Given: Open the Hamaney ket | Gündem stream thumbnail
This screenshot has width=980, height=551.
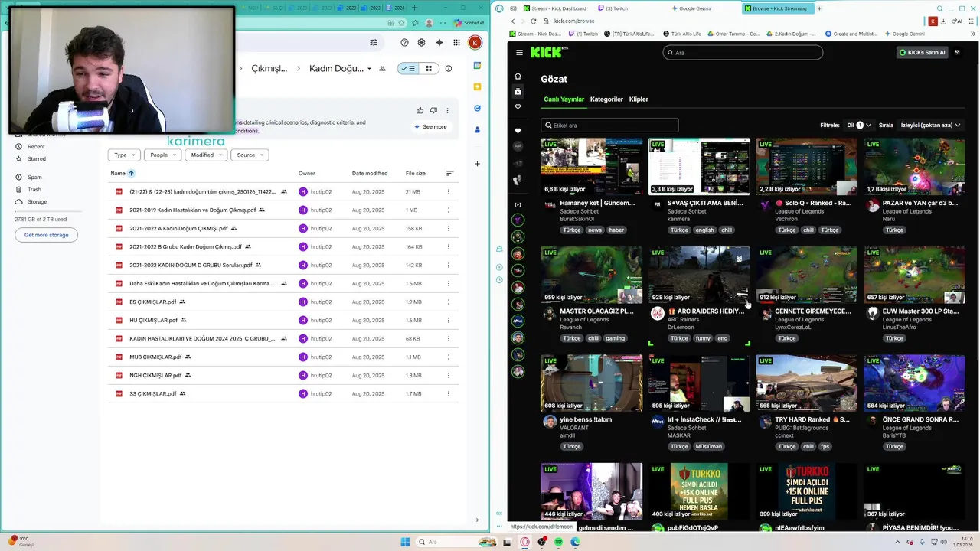Looking at the screenshot, I should [x=591, y=166].
